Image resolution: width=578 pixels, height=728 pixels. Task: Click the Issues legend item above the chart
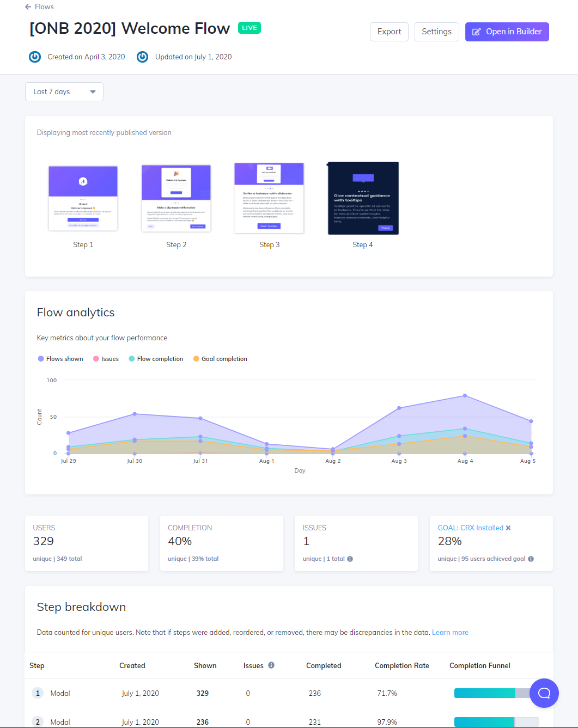tap(106, 358)
